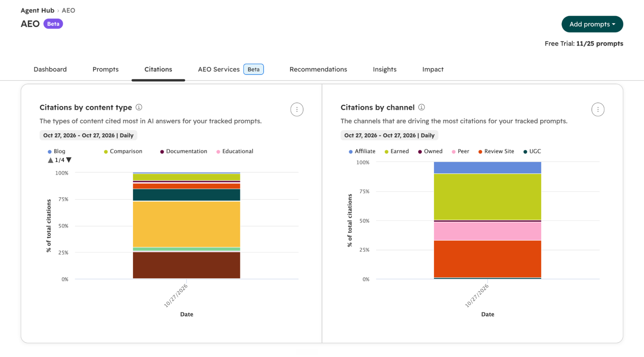
Task: Click the blue Affiliate segment in channel bar
Action: point(487,168)
